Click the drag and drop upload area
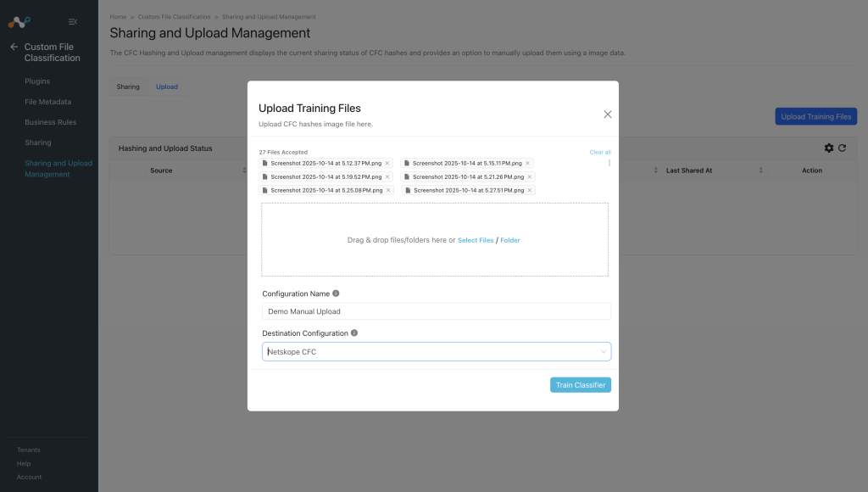Screen dimensions: 868x492 click(435, 239)
